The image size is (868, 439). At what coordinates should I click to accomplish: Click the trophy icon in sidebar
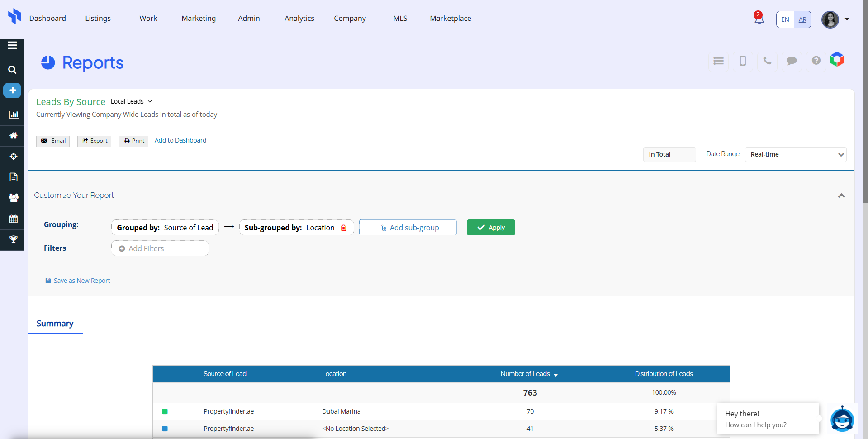pos(13,239)
